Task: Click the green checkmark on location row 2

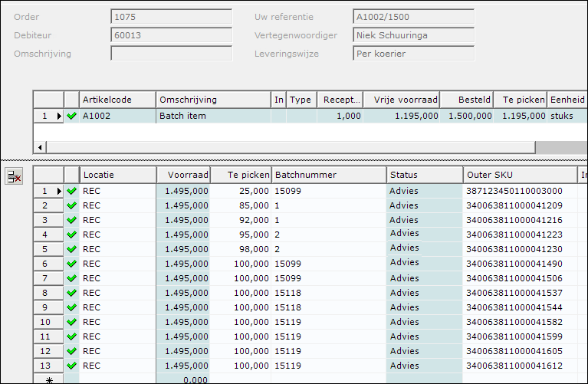Action: click(71, 205)
